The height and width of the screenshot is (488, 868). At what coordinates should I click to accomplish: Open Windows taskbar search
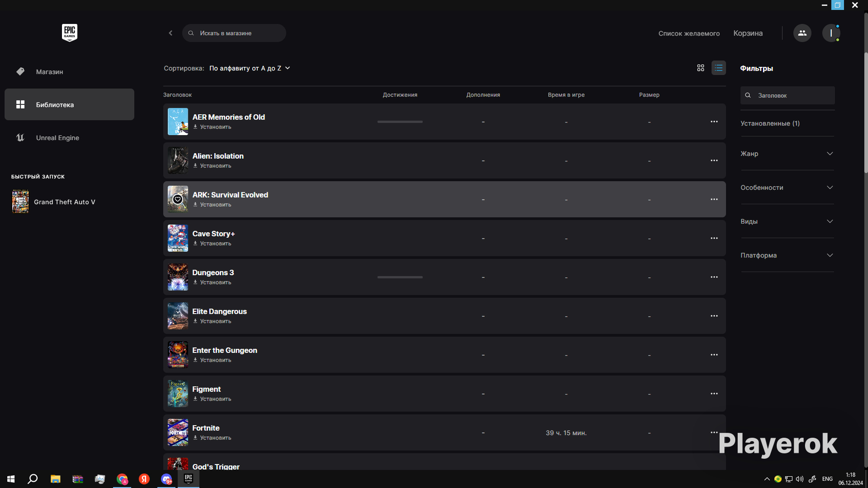[x=33, y=479]
